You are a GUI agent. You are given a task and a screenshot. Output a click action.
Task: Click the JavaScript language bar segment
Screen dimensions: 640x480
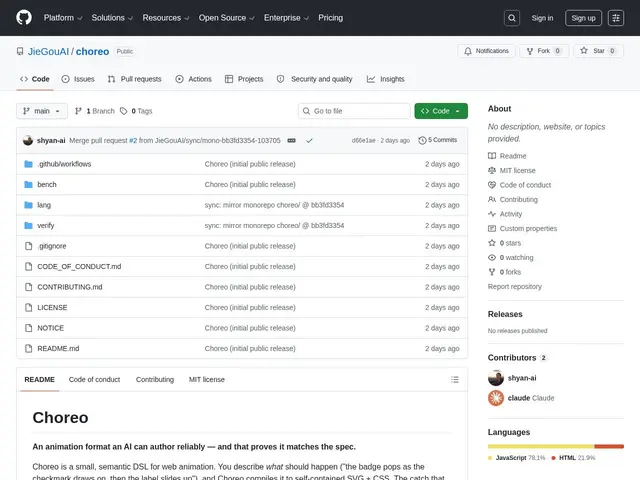541,447
